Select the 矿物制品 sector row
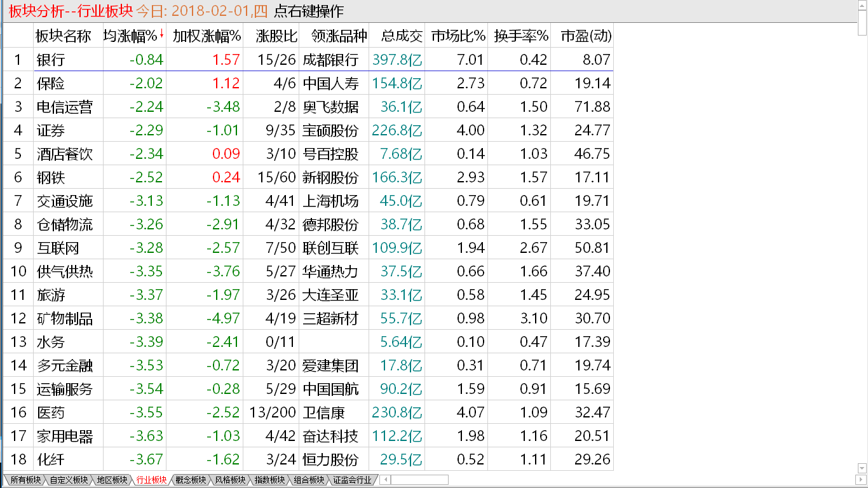The height and width of the screenshot is (488, 868). coord(307,318)
